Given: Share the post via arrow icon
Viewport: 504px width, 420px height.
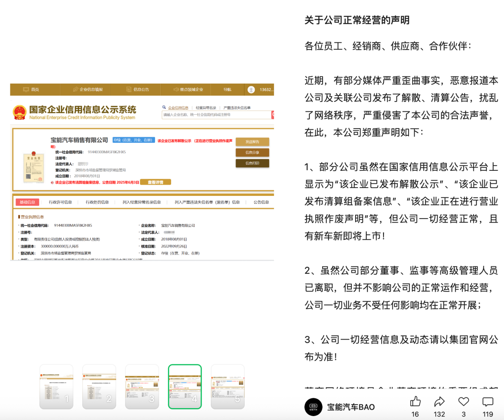Looking at the screenshot, I should [x=439, y=401].
